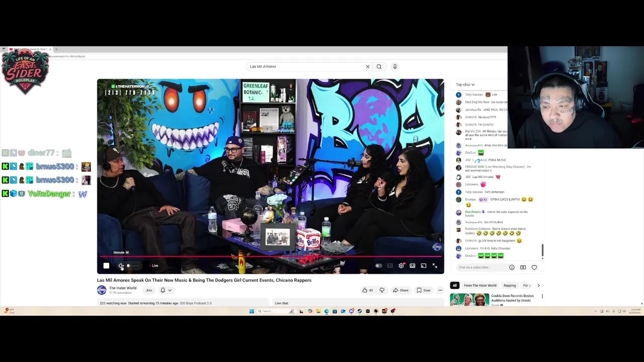This screenshot has height=362, width=644.
Task: Open more actions ellipsis under the video
Action: tap(440, 290)
